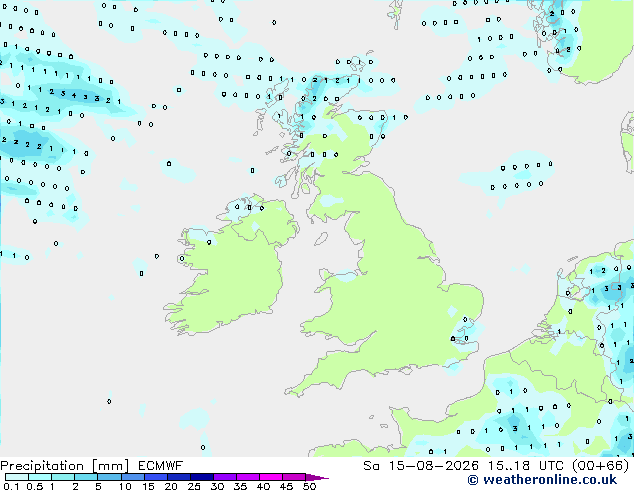634x490 pixels.
Task: Click the '0.1' legend scale label
Action: [11, 486]
